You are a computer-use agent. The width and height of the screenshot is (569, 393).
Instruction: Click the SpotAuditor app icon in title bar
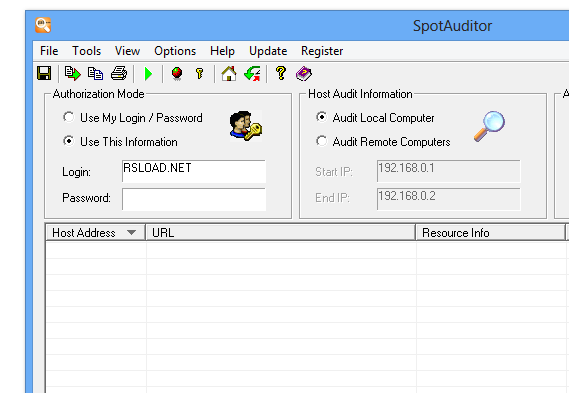pyautogui.click(x=43, y=25)
